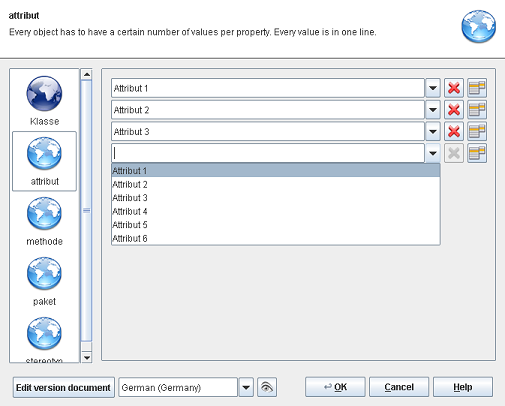Select the methode globe icon
Viewport: 505px width, 406px height.
44,214
